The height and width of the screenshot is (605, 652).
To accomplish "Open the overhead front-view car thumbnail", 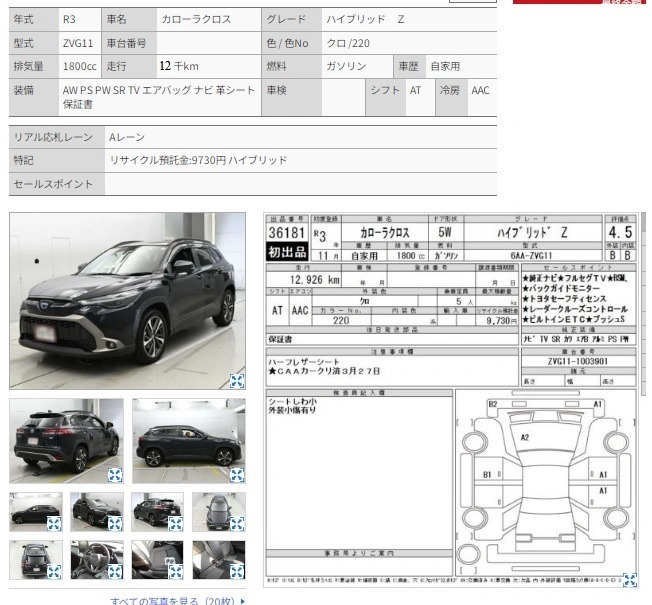I will click(x=219, y=512).
